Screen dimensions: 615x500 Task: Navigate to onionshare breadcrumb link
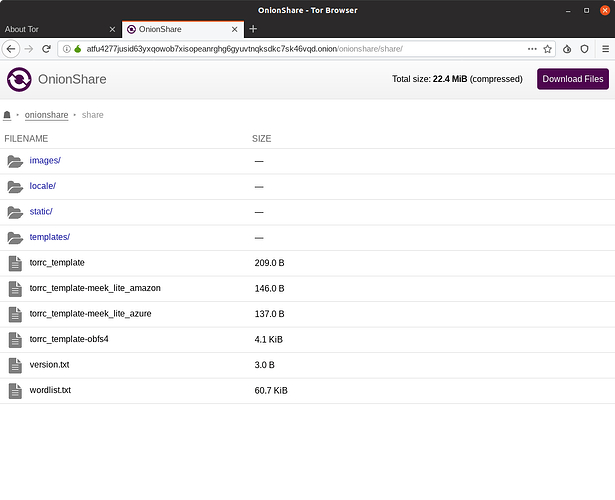coord(47,115)
